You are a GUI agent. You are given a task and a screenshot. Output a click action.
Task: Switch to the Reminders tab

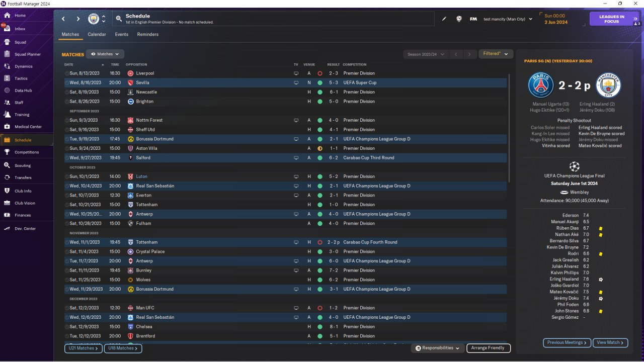(x=148, y=35)
